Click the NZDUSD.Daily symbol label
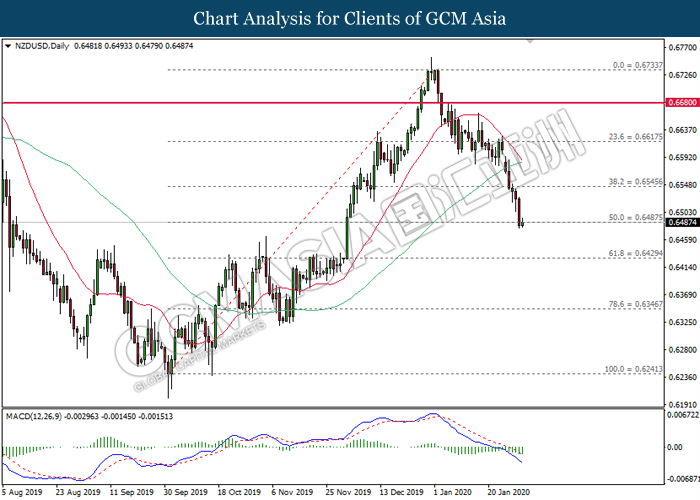Viewport: 700px width, 500px height. coord(37,46)
